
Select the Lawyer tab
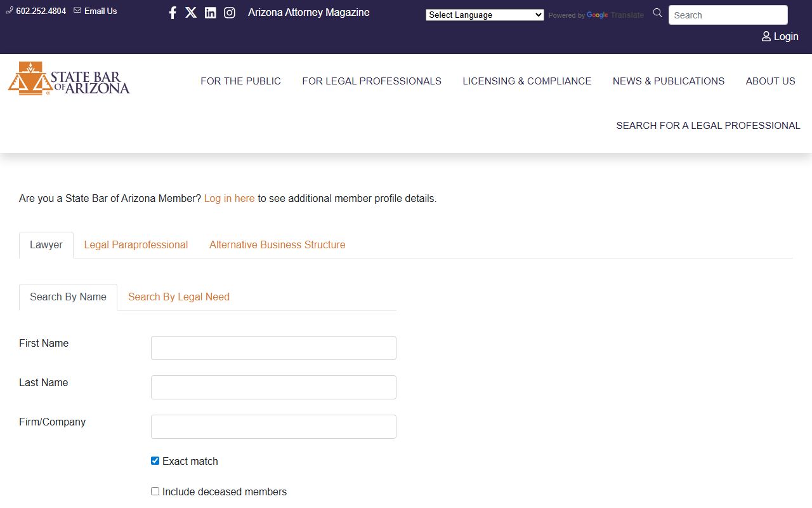pyautogui.click(x=46, y=245)
